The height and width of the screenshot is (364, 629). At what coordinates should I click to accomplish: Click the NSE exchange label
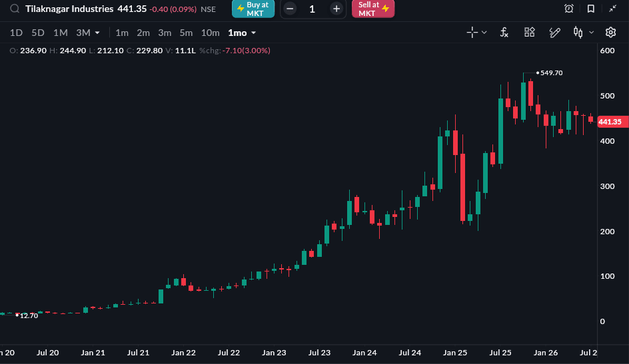pyautogui.click(x=208, y=9)
